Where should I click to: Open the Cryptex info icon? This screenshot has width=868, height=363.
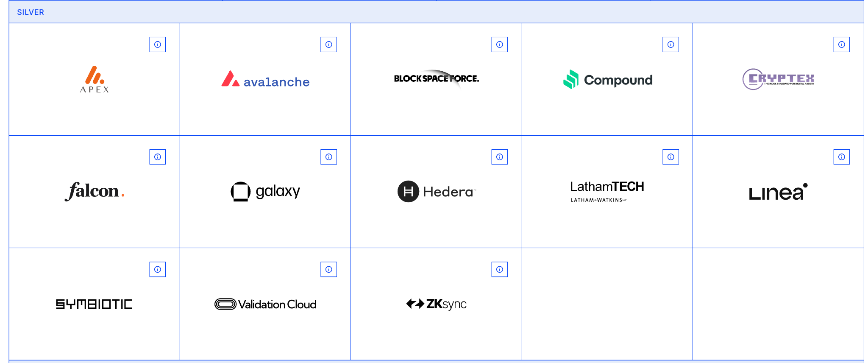(x=841, y=45)
